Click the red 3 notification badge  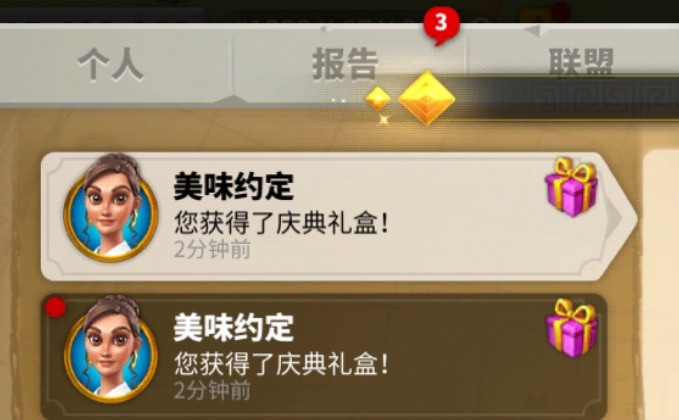click(441, 24)
